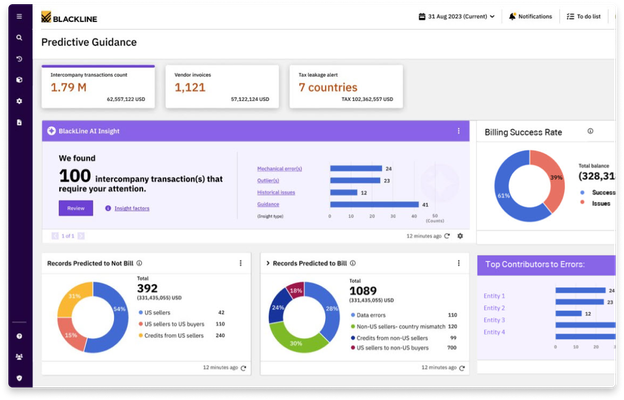Click the US sellers legend dot
624x400 pixels.
[x=140, y=313]
